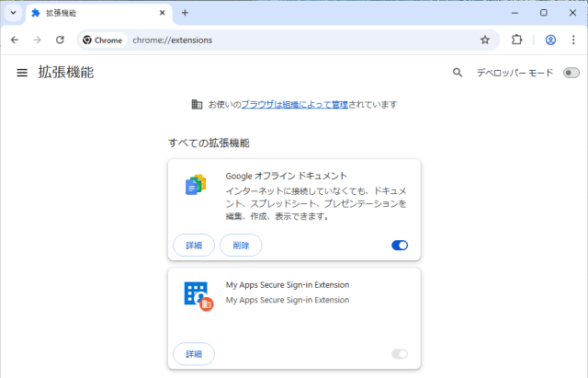Reload the page
Screen dimensions: 588x378
pyautogui.click(x=60, y=40)
